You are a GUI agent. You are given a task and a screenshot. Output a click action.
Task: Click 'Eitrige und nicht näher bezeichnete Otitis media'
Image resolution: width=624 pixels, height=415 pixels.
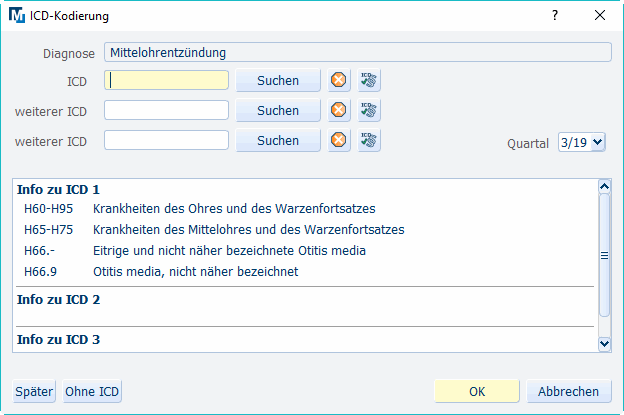click(x=229, y=251)
